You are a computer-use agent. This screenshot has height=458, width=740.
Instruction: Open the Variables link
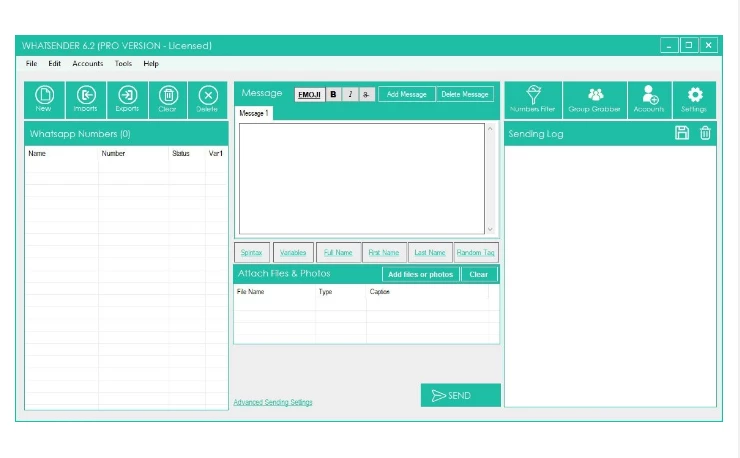(x=293, y=253)
